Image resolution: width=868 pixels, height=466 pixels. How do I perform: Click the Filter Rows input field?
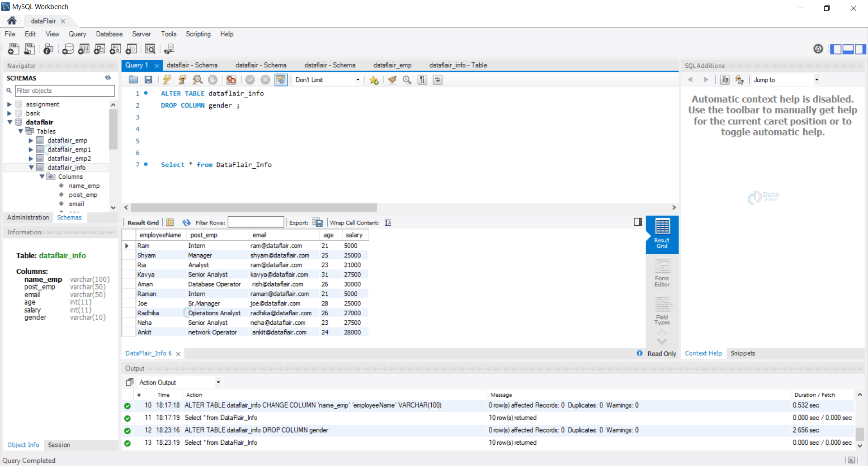click(256, 222)
